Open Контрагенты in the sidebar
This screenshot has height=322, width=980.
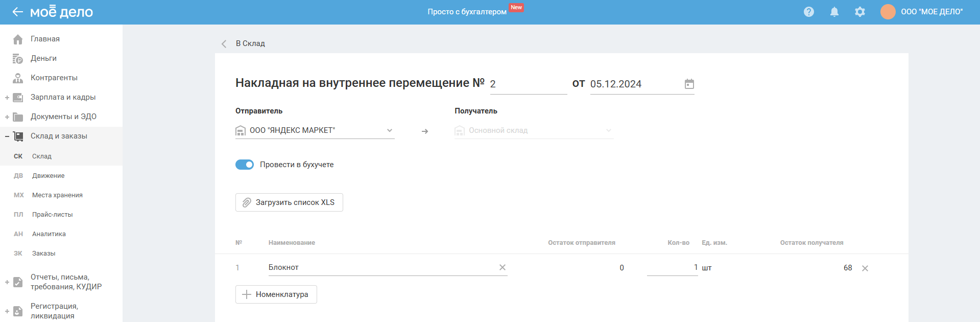click(x=54, y=78)
